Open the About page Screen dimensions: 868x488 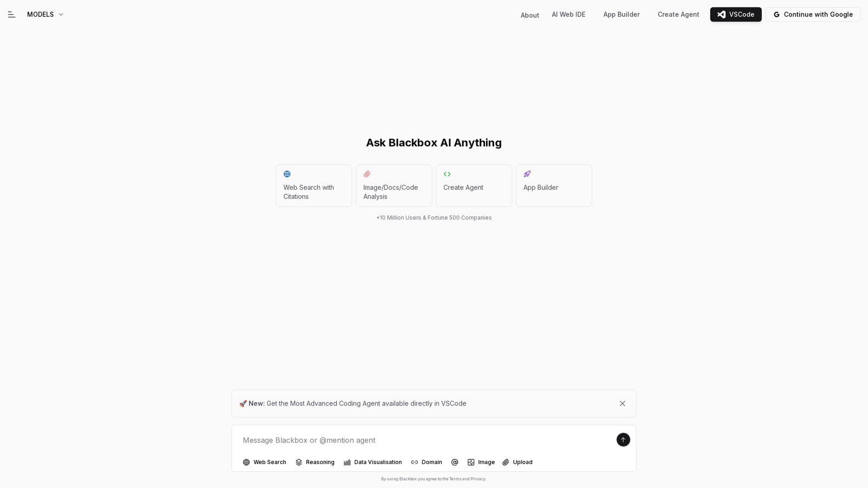coord(529,15)
